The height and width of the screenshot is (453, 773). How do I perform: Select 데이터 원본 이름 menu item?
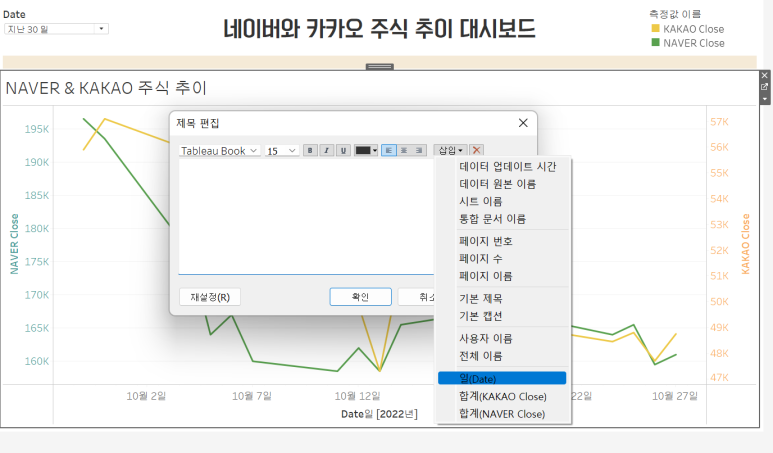tap(497, 184)
